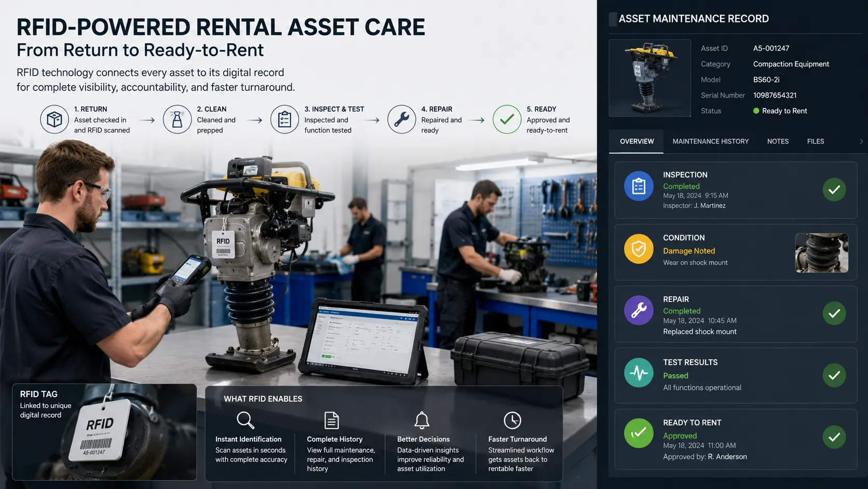Click Approved by: R. Anderson line
Screen dimensions: 868x489
point(704,457)
